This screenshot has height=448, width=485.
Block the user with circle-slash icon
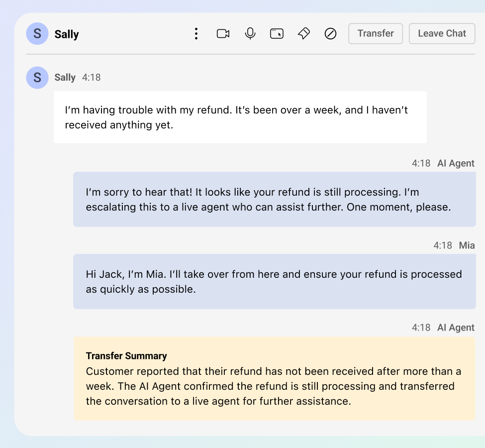pyautogui.click(x=330, y=33)
